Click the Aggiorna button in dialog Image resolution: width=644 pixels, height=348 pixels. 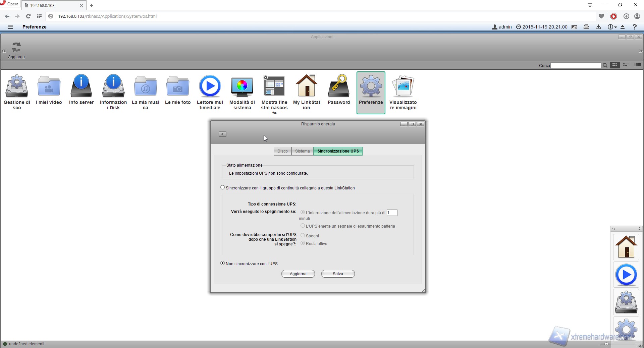pos(298,274)
